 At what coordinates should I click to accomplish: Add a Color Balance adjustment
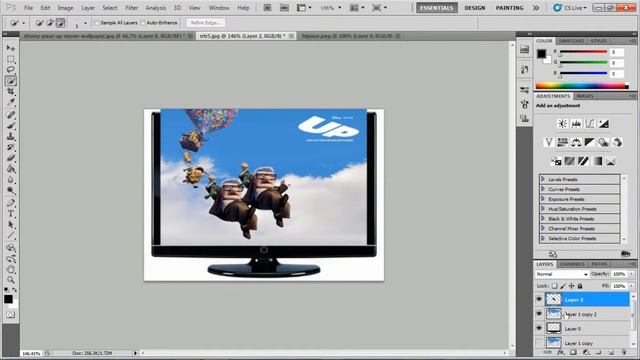click(576, 142)
